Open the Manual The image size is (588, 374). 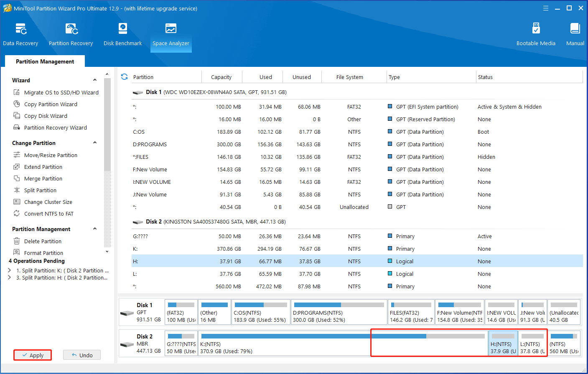click(x=575, y=35)
